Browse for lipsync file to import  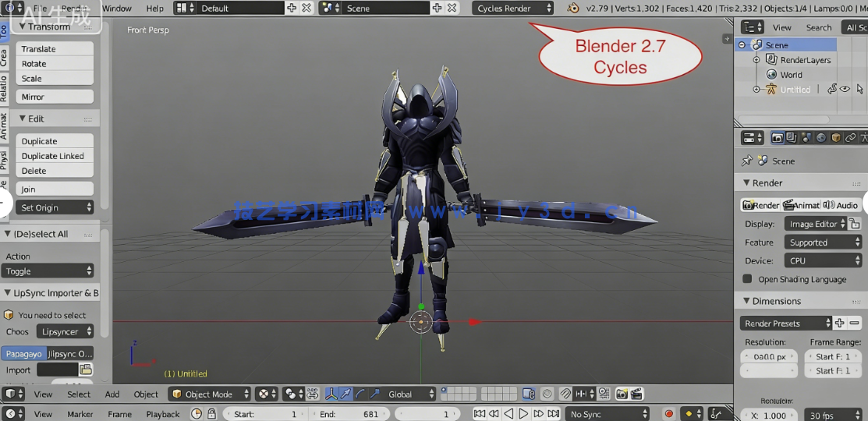86,369
